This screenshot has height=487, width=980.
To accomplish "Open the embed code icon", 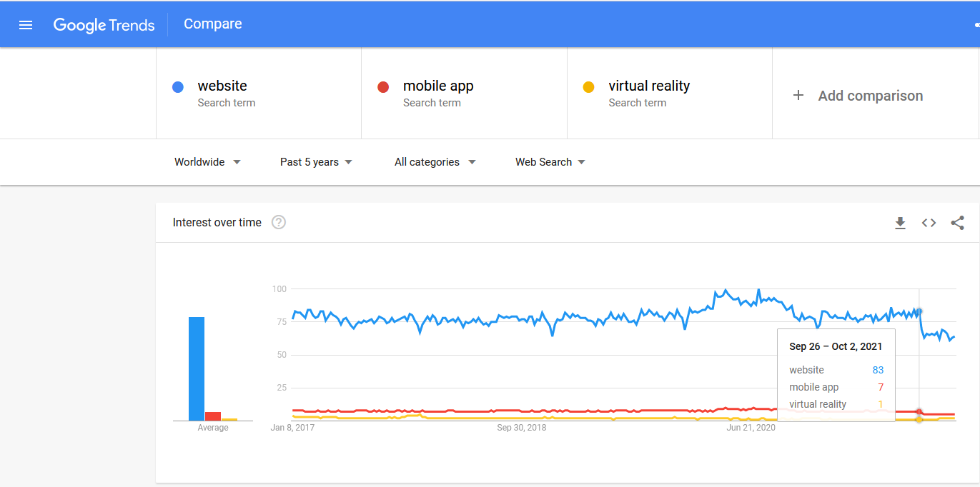I will point(929,223).
